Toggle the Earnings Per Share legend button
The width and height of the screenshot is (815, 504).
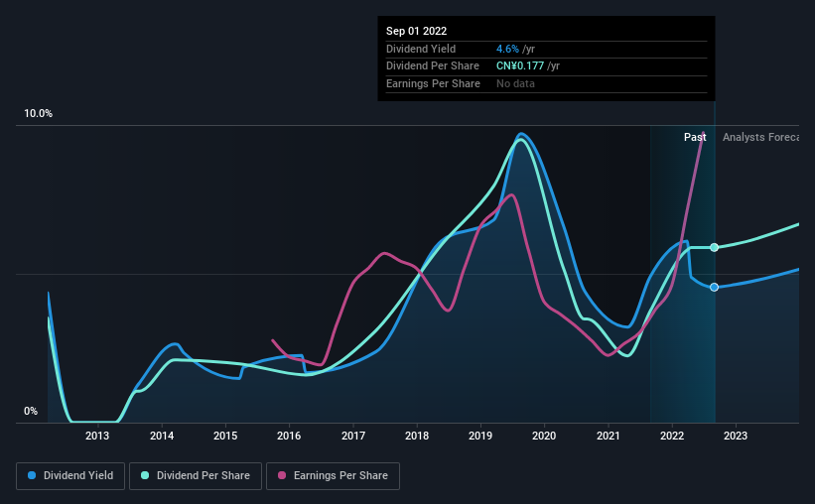pyautogui.click(x=333, y=476)
